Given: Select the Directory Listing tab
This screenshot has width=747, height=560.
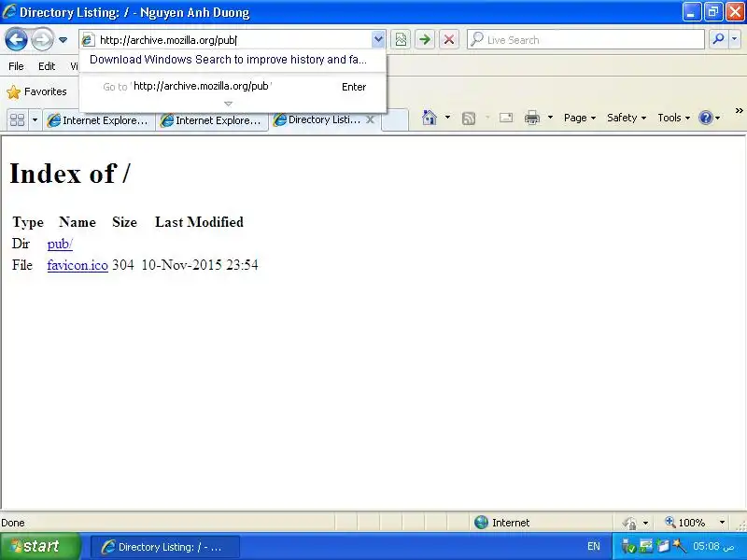Looking at the screenshot, I should 317,119.
